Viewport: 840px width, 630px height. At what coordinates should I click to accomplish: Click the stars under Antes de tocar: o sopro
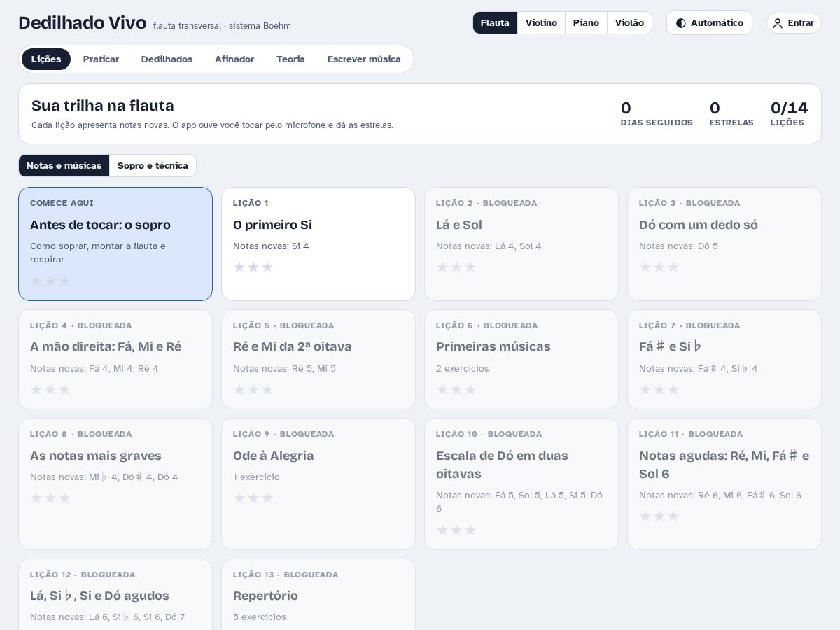50,281
